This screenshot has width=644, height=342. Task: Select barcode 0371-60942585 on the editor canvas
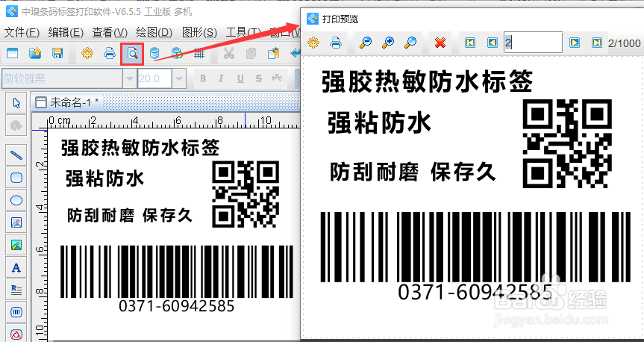(x=177, y=279)
